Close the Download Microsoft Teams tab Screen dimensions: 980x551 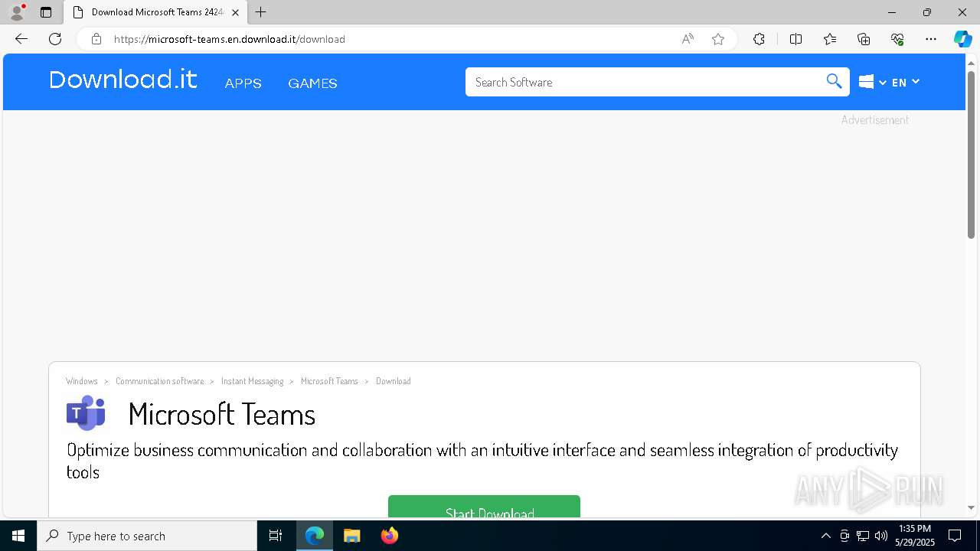tap(235, 12)
